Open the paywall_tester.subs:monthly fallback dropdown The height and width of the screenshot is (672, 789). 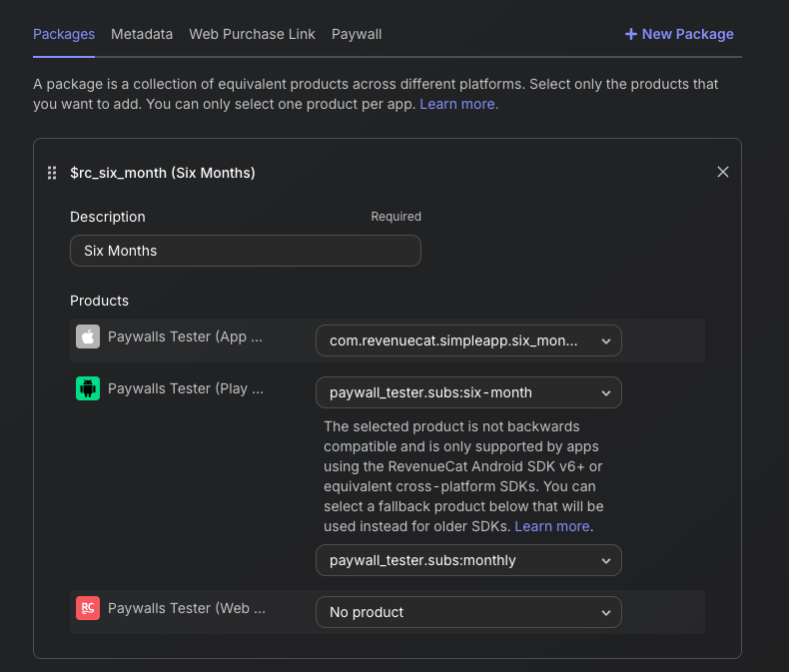(468, 560)
